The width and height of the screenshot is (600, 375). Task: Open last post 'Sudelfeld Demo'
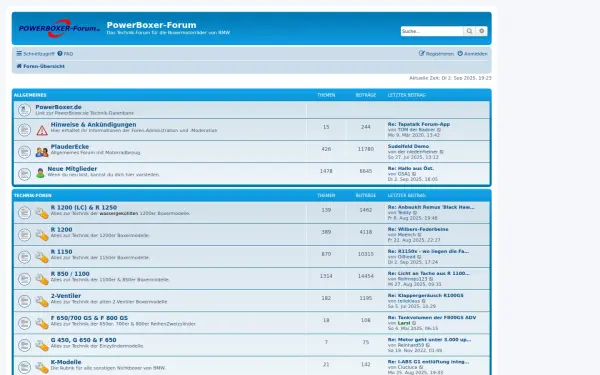(408, 146)
